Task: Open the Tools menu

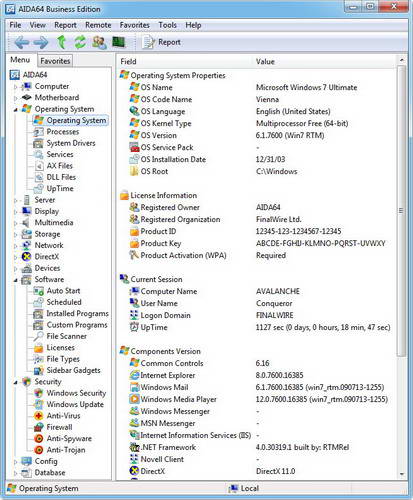Action: [167, 25]
